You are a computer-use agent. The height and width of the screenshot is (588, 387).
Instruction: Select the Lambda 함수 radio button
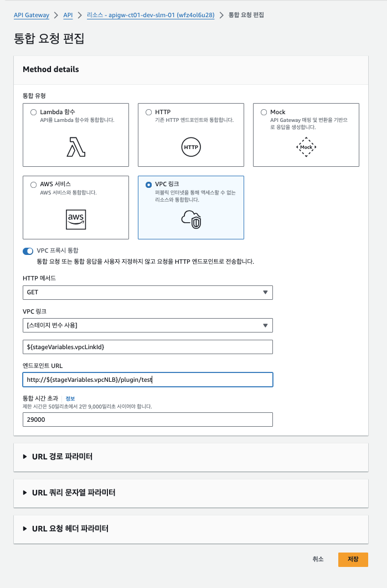(34, 112)
